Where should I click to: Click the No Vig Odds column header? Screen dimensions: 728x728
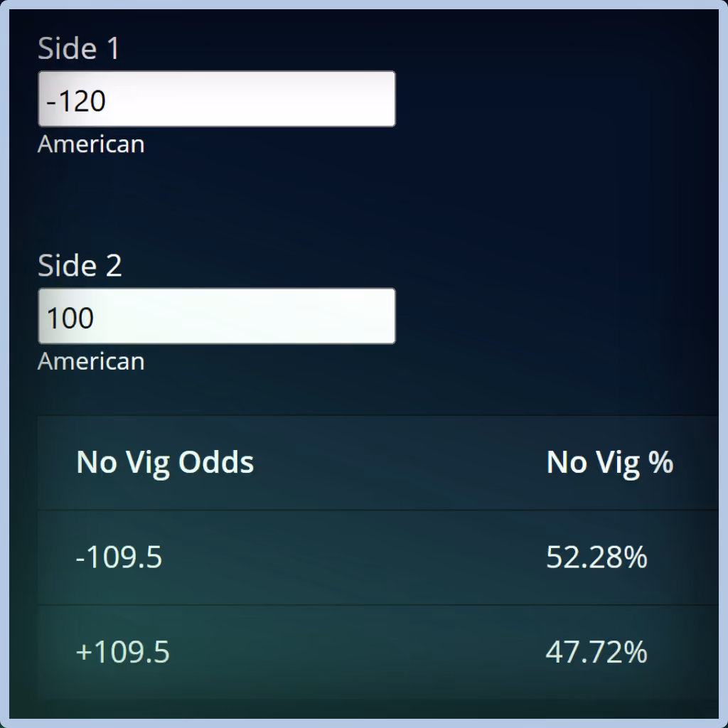165,462
